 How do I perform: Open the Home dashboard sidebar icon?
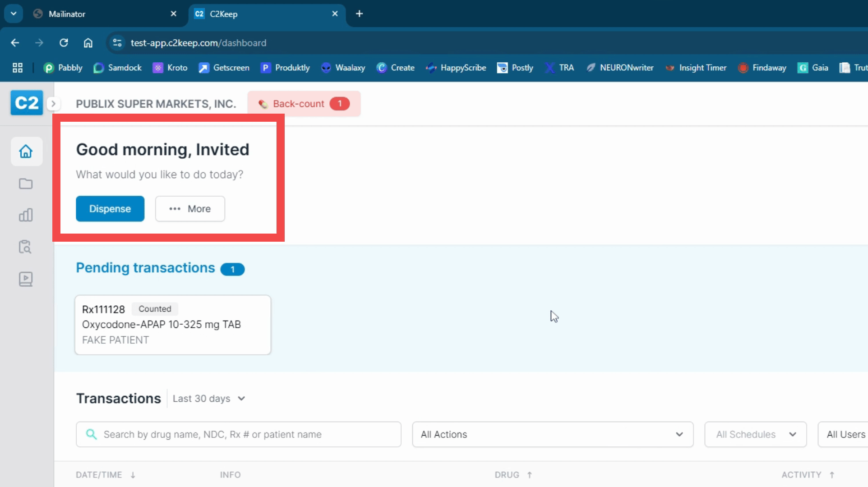26,151
